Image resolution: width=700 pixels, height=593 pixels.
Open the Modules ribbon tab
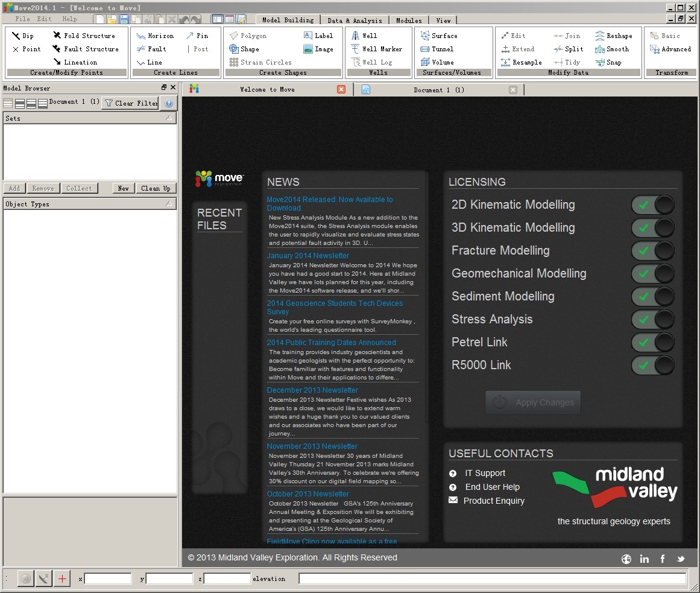[408, 20]
